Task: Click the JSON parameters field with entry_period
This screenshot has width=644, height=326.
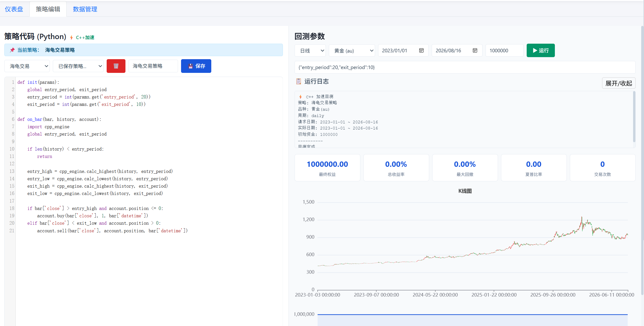Action: click(465, 67)
